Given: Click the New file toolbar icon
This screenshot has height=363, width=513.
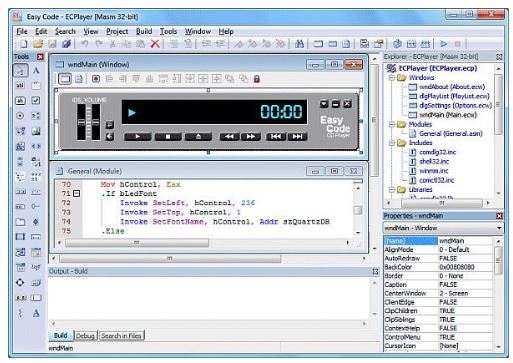Looking at the screenshot, I should 24,44.
